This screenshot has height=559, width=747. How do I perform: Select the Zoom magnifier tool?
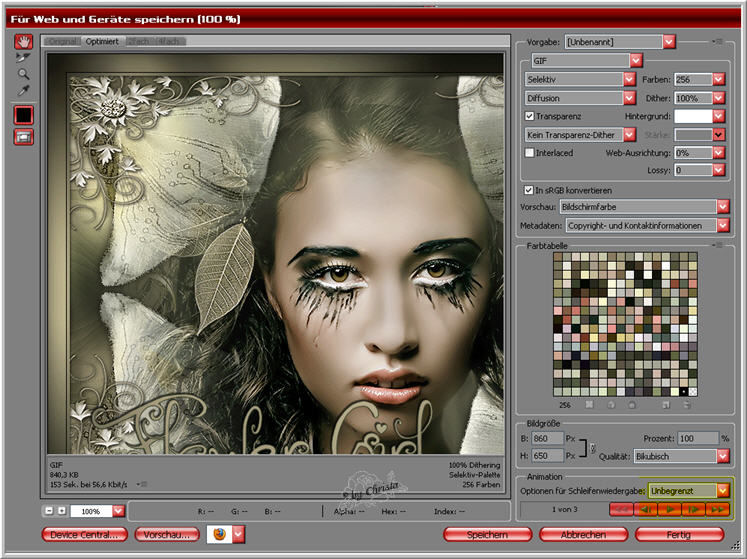(23, 74)
